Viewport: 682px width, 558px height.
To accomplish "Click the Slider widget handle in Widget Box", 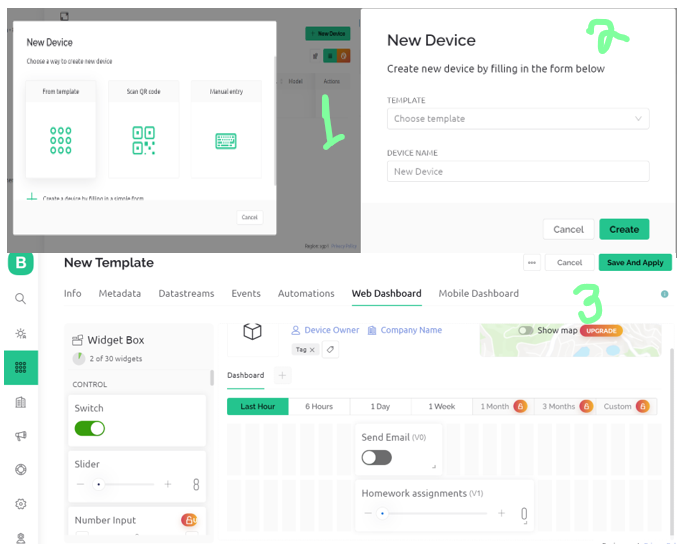I will pyautogui.click(x=99, y=484).
